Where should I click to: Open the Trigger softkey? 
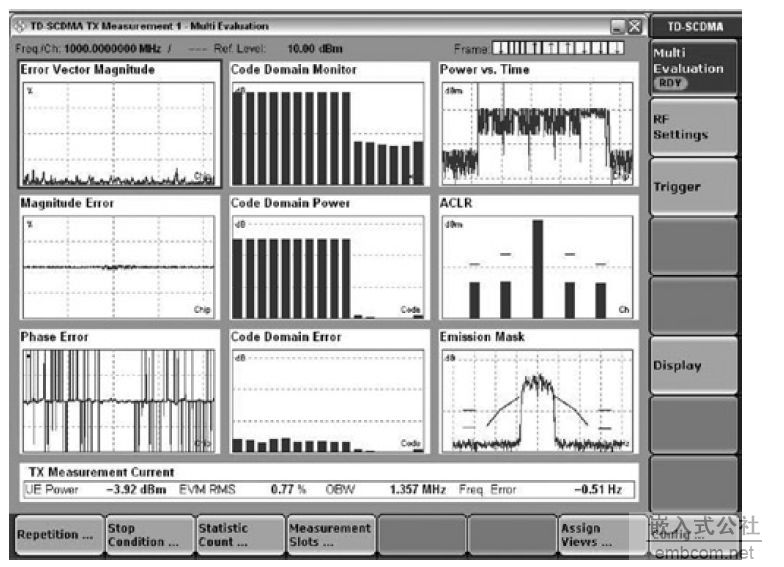tap(693, 186)
